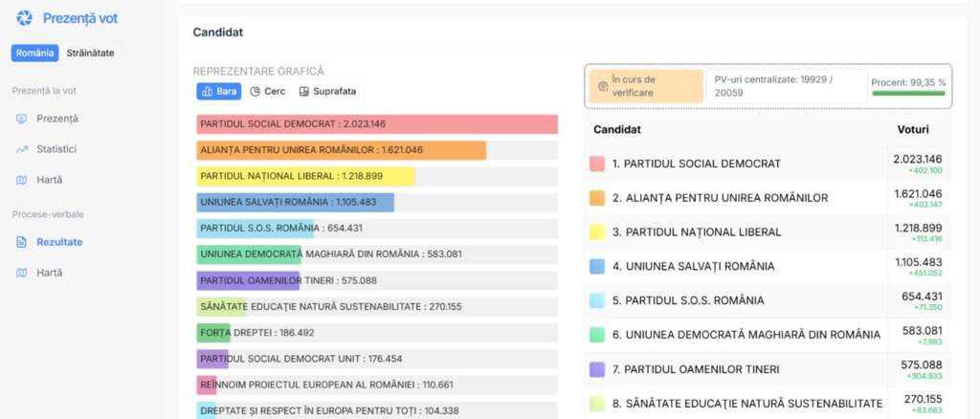Click the Prezență monitor icon in sidebar
The height and width of the screenshot is (419, 980).
coord(21,119)
